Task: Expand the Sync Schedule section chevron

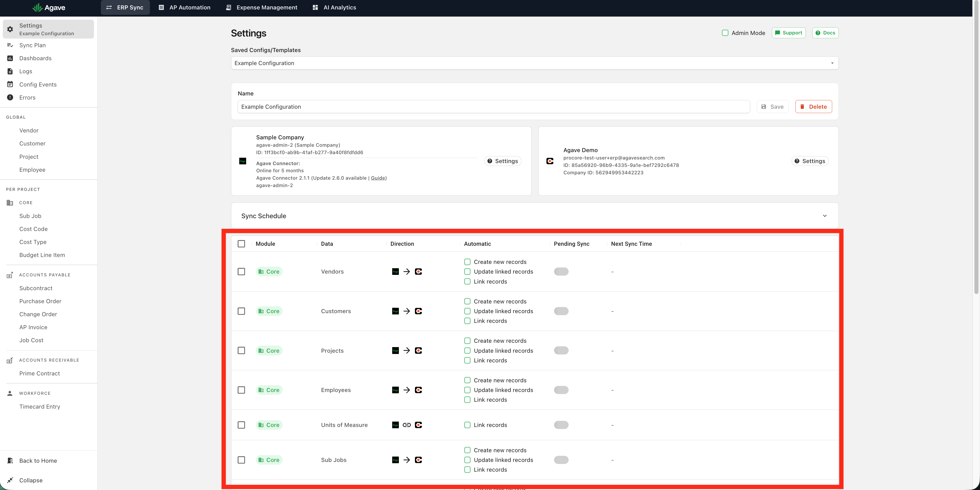Action: [824, 216]
